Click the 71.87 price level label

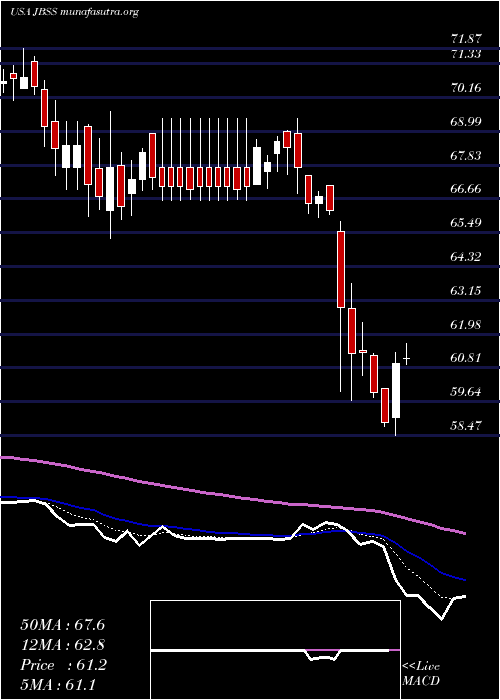tap(466, 39)
